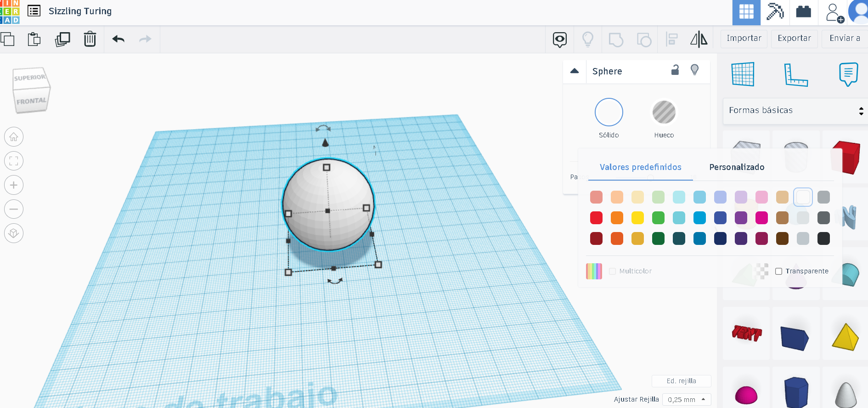Select the Ruler tool icon
868x408 pixels.
[796, 74]
